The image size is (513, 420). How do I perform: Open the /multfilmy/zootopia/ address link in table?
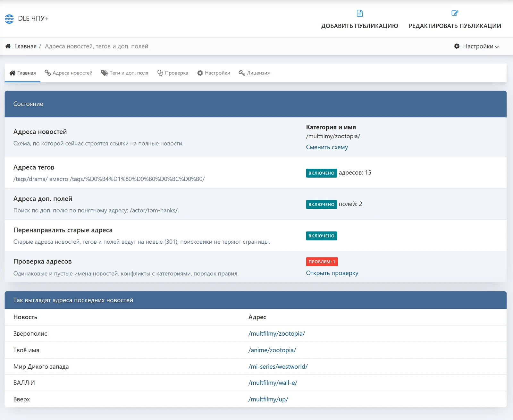pyautogui.click(x=277, y=333)
